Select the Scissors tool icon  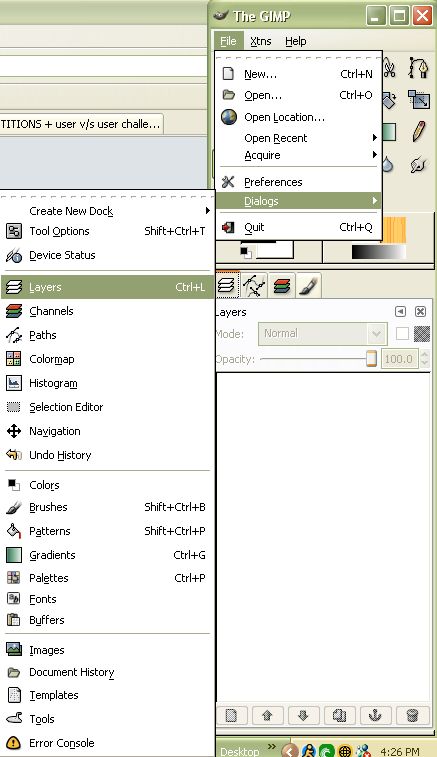pos(390,69)
